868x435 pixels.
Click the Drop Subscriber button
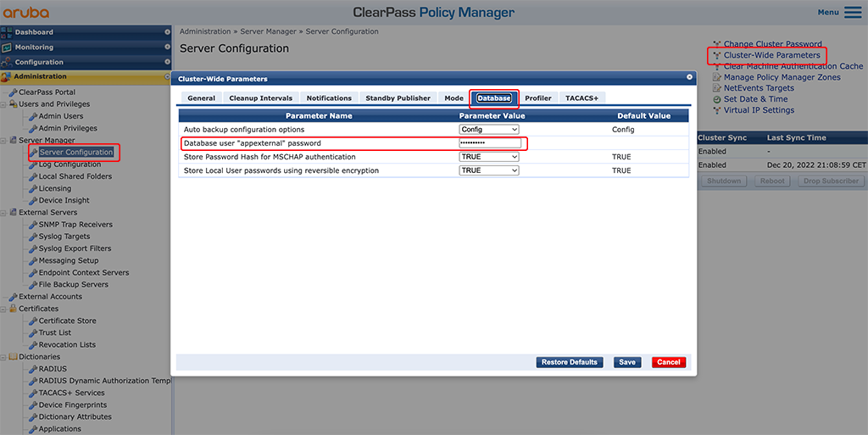831,181
